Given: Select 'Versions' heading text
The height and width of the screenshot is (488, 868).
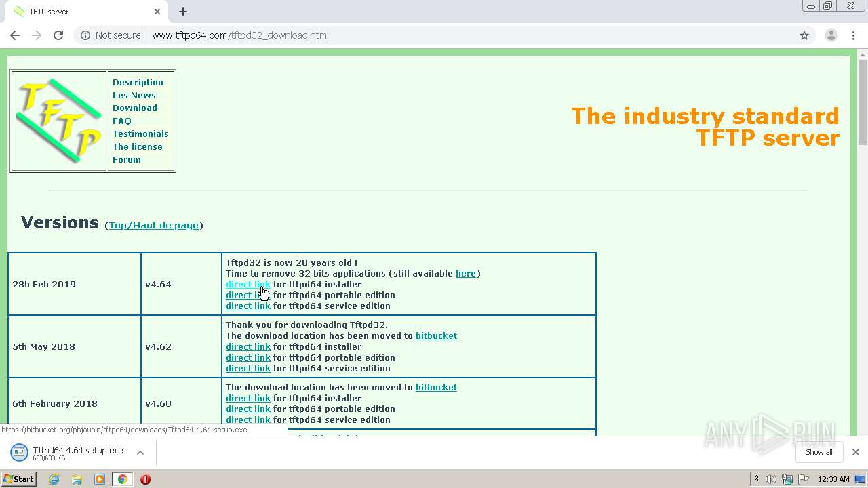Looking at the screenshot, I should pos(60,222).
